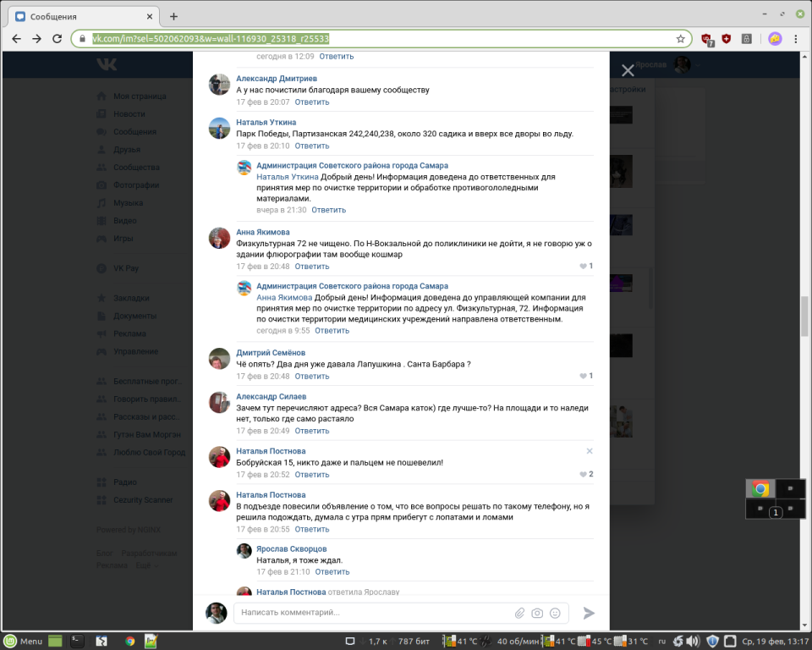
Task: Open Наталья Уткина's profile name link
Action: (x=266, y=122)
